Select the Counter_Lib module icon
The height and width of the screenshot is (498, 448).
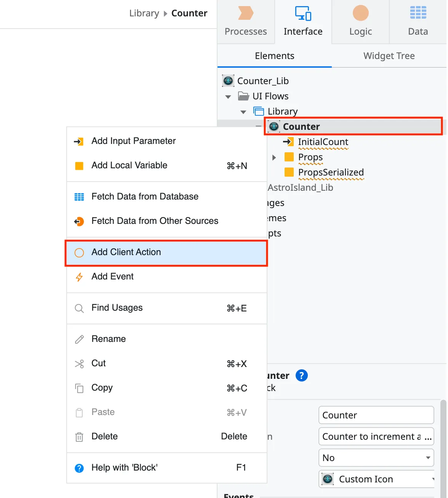[228, 81]
